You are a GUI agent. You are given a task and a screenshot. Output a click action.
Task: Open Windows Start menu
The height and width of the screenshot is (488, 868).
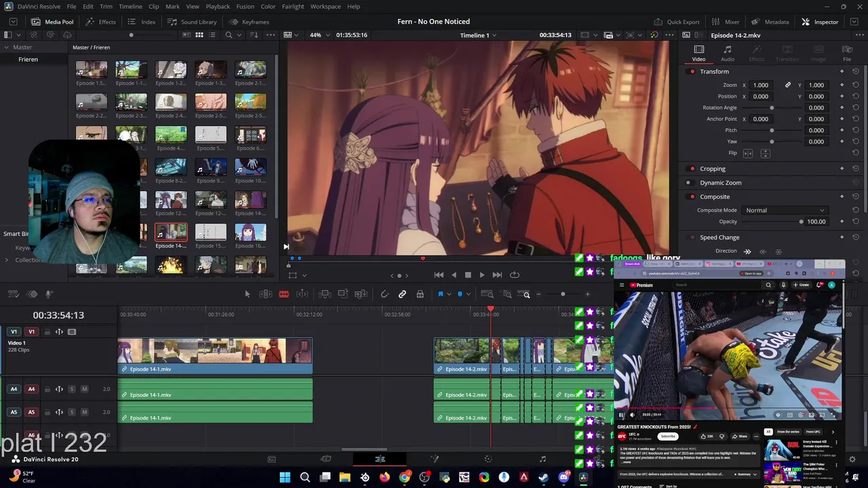tap(285, 477)
